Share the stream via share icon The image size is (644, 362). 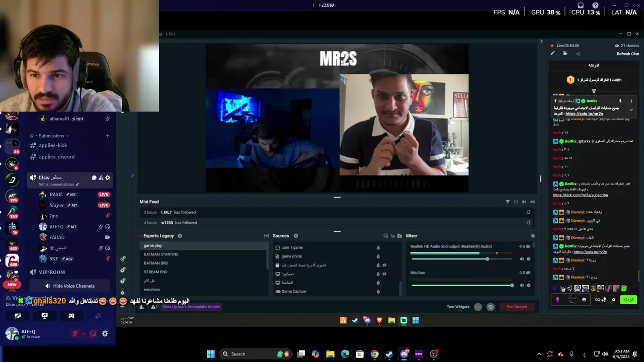[578, 53]
